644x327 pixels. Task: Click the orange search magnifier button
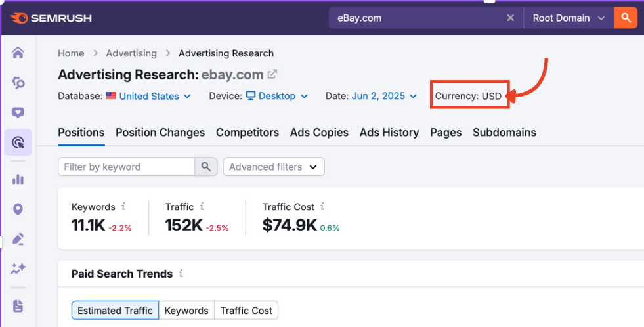coord(626,18)
